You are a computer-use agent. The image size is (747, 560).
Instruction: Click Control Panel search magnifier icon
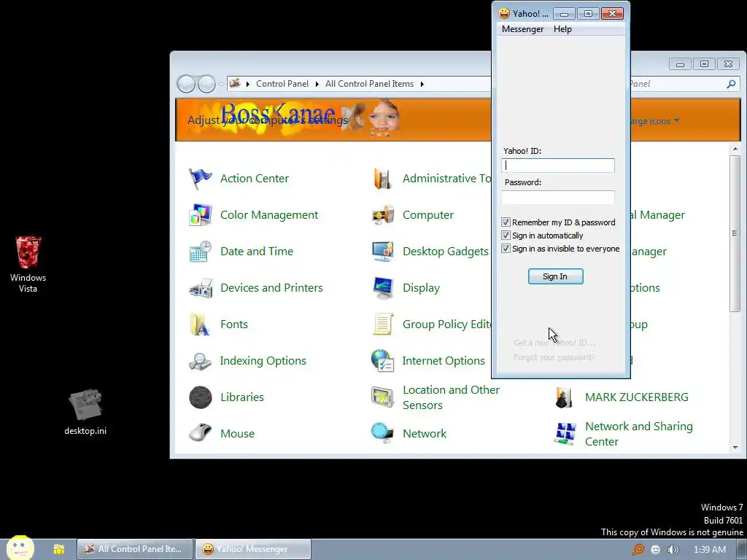coord(731,84)
